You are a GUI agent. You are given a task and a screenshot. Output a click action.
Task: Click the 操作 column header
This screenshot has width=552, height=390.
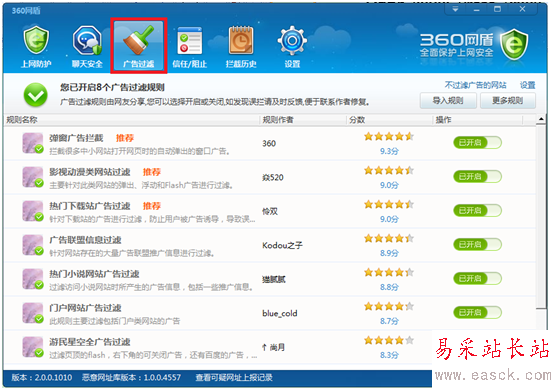click(478, 120)
